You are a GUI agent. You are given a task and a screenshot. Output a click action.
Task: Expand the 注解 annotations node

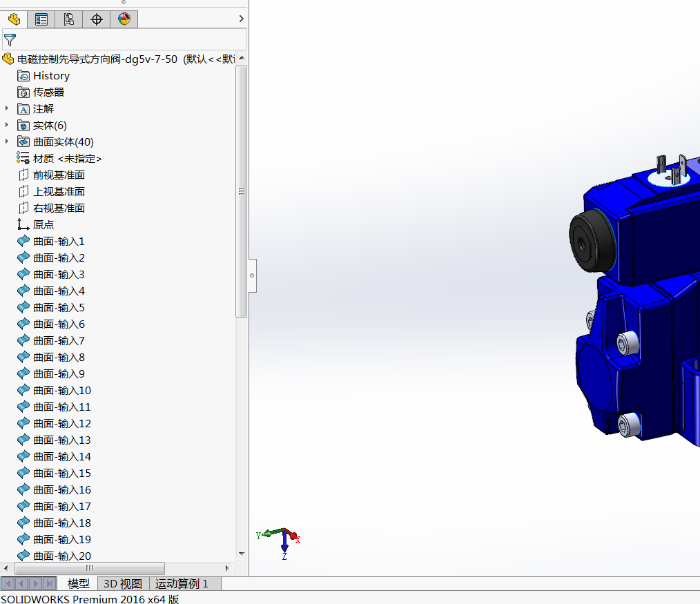7,108
